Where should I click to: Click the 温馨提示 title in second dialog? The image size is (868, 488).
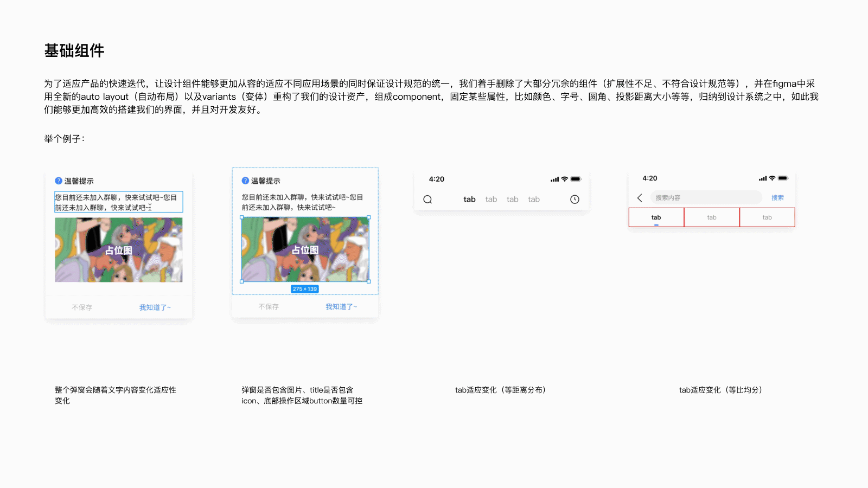coord(266,181)
